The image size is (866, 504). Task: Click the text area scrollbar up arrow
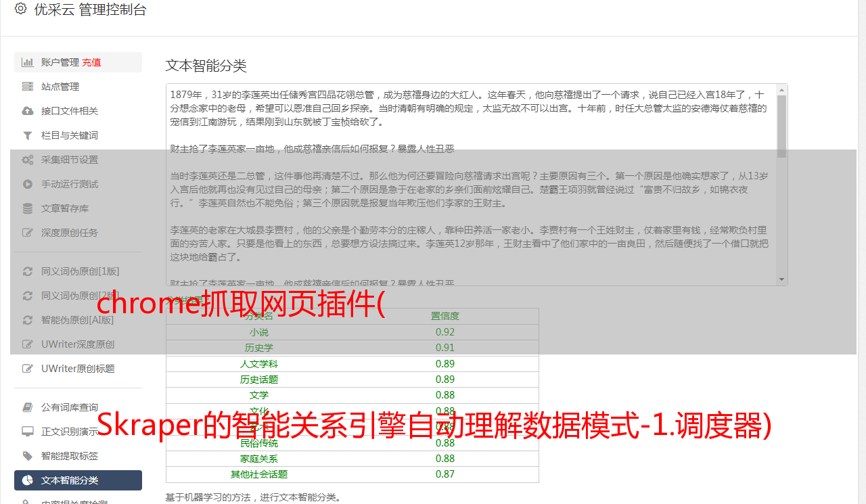(x=782, y=89)
